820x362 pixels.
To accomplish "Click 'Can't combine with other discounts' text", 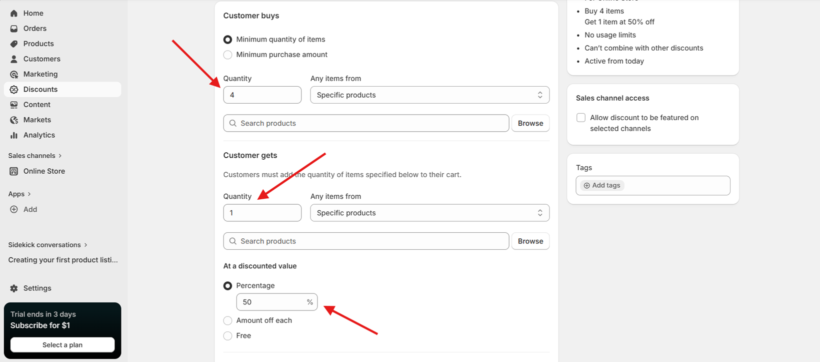I will tap(644, 48).
